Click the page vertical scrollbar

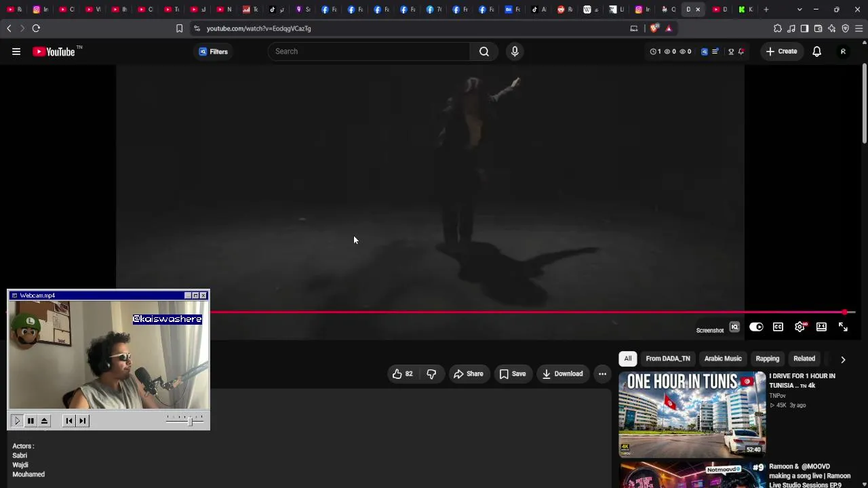point(865,103)
